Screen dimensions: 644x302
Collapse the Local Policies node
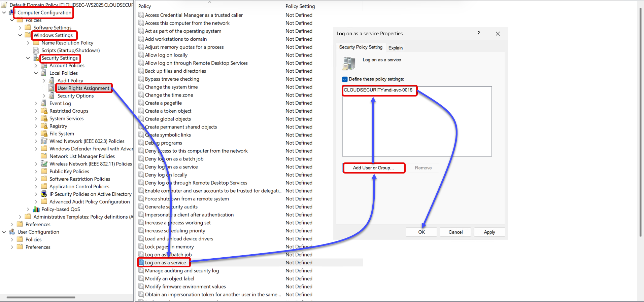pyautogui.click(x=36, y=73)
